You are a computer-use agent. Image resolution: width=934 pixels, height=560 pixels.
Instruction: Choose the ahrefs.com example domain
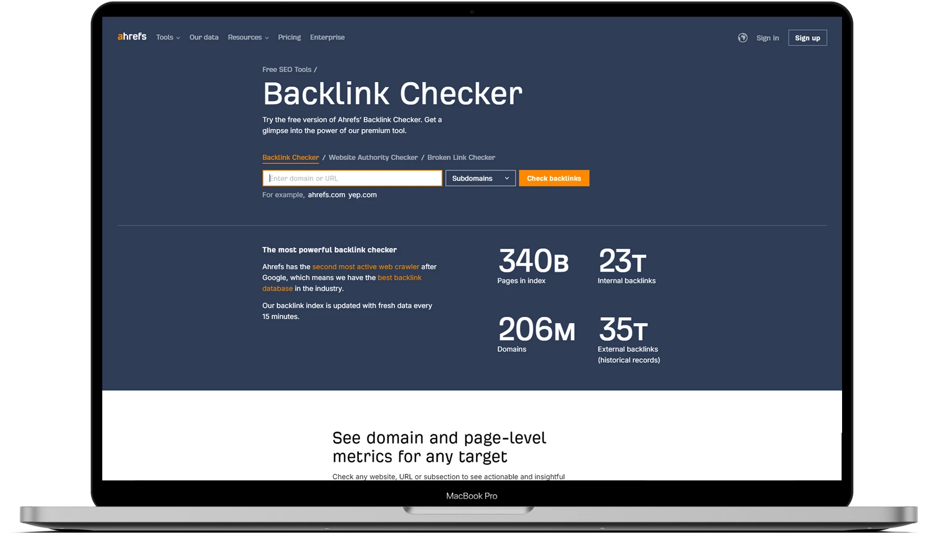click(326, 195)
